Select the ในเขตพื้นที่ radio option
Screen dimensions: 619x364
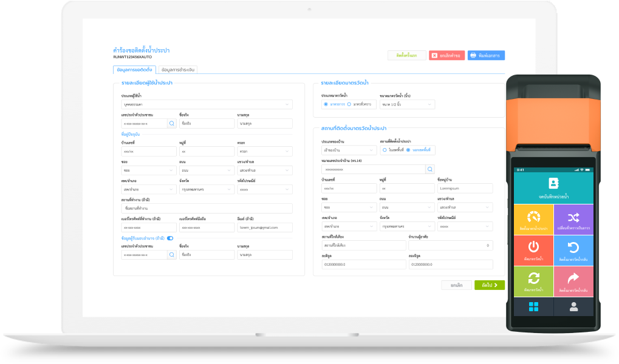[385, 150]
